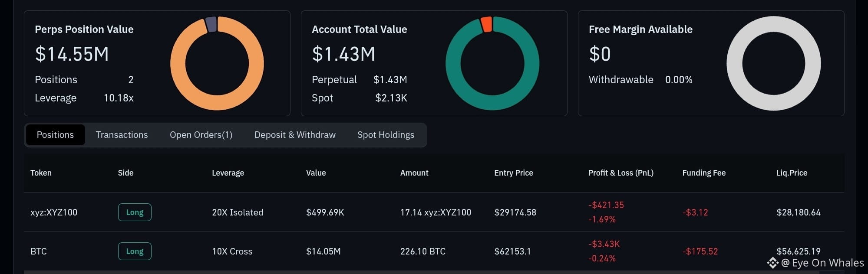The width and height of the screenshot is (868, 274).
Task: Select the Deposit & Withdraw tab
Action: (x=295, y=135)
